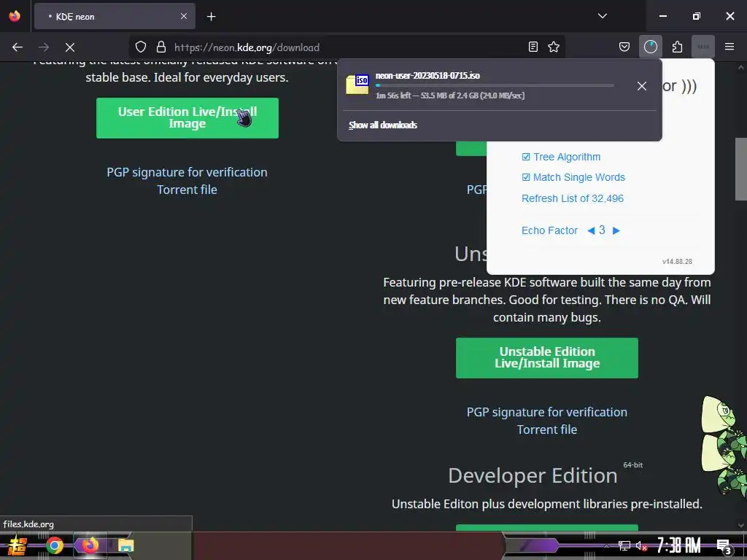Close the KDE neon tab
747x560 pixels.
(183, 16)
